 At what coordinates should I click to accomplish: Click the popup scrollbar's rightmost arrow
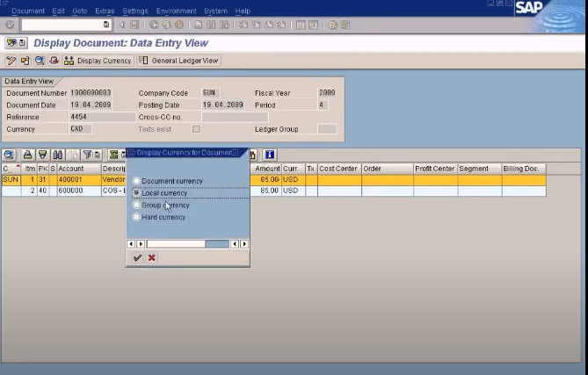pos(244,244)
